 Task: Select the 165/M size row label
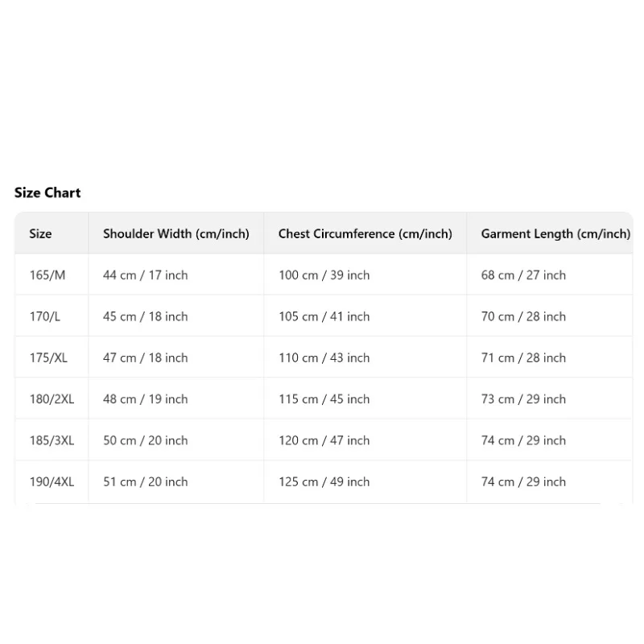pos(47,275)
